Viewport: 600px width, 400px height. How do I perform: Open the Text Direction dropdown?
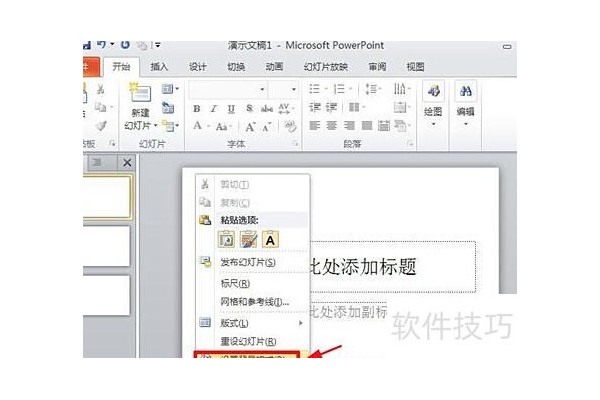(x=401, y=89)
